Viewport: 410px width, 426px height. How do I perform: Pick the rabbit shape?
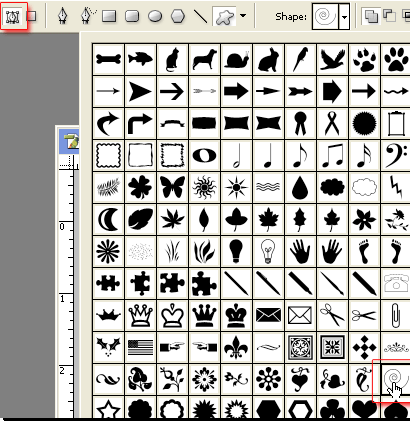[268, 59]
